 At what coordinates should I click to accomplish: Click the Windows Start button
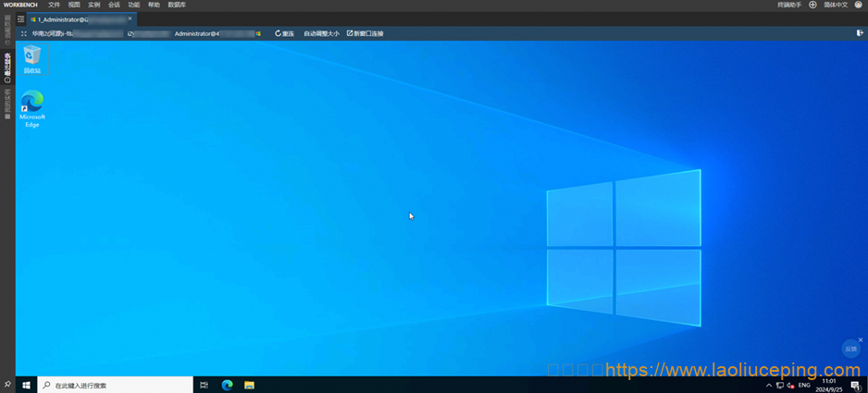pyautogui.click(x=26, y=385)
